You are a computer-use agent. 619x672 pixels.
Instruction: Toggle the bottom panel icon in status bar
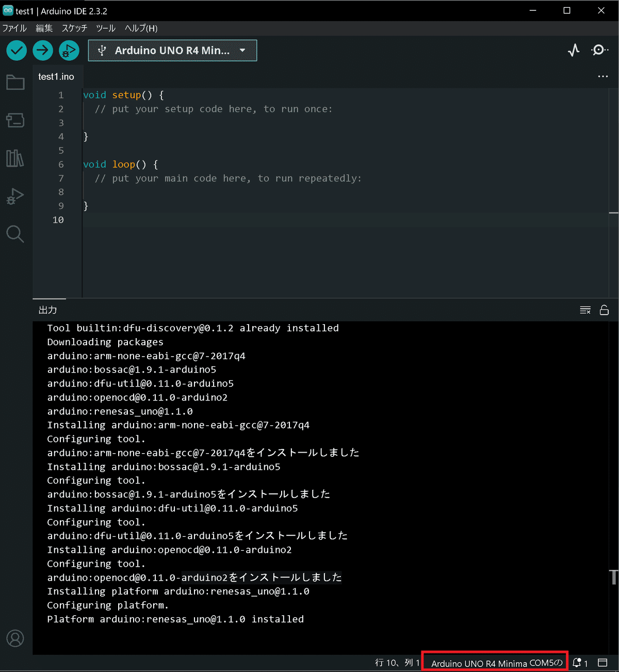602,663
